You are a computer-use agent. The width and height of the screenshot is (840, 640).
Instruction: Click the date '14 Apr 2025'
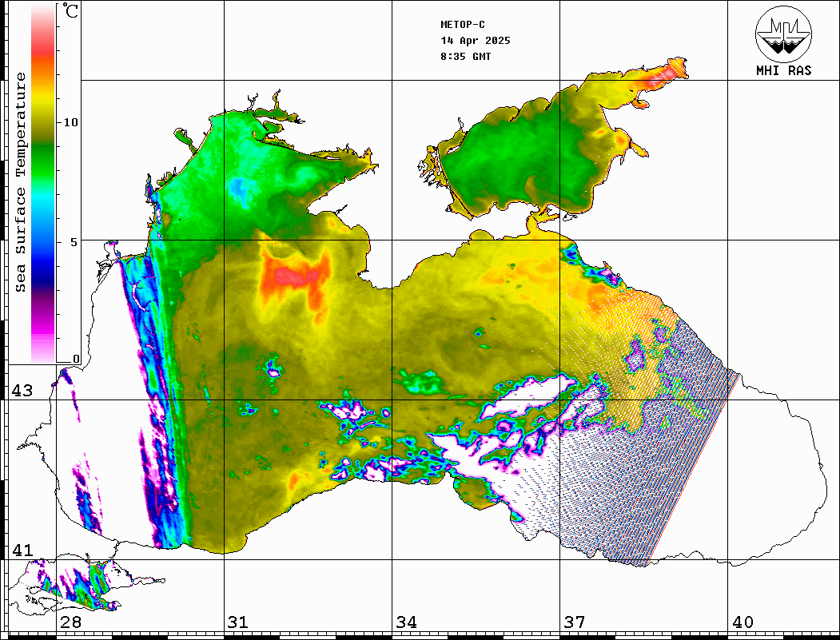pos(476,41)
